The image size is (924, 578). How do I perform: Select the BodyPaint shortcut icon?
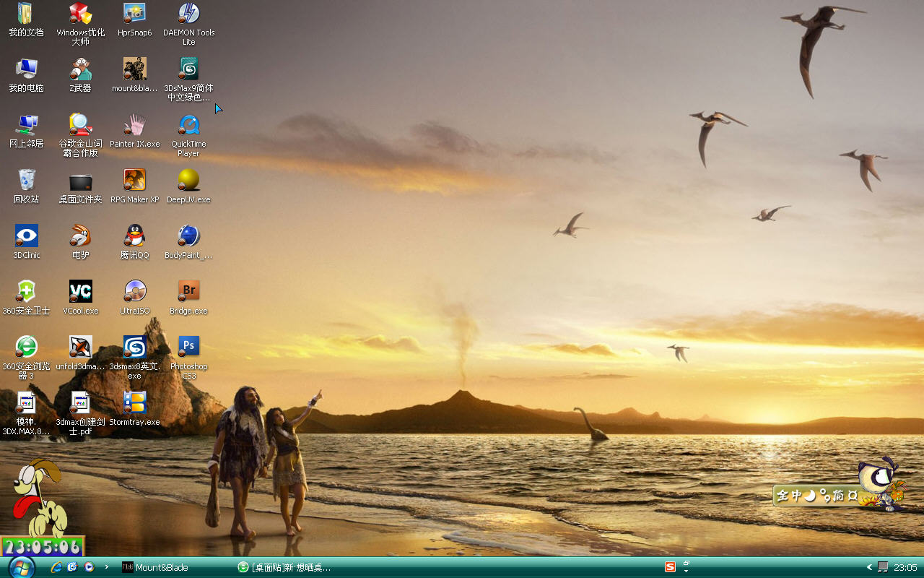click(x=188, y=242)
